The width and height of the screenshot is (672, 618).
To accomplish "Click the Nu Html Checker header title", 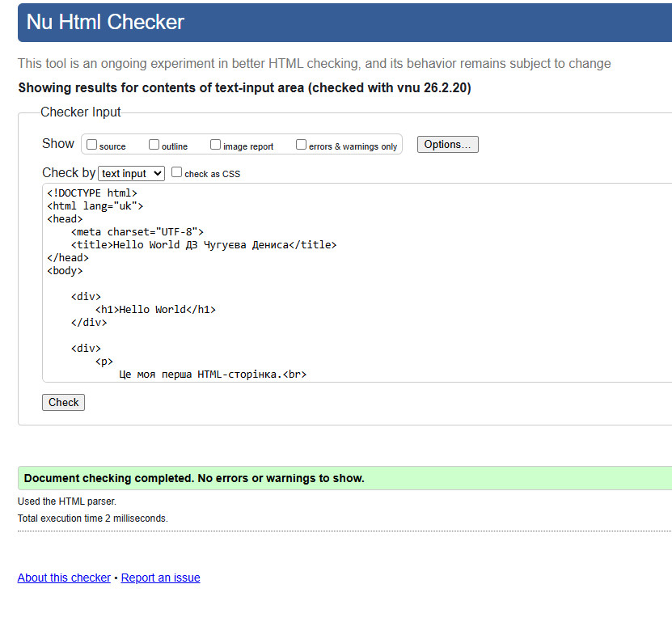I will coord(105,23).
